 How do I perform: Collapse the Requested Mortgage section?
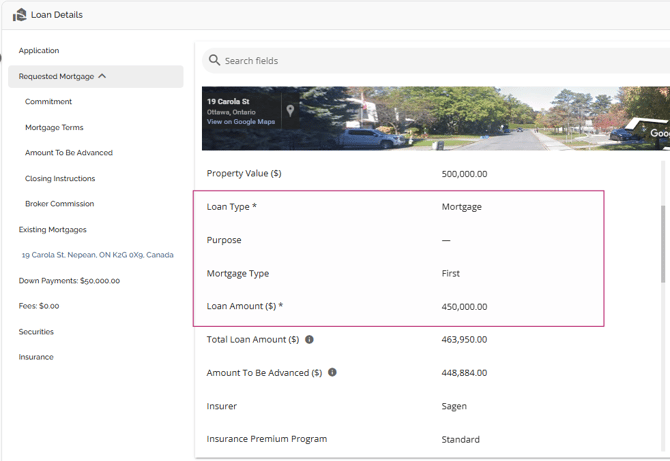click(x=102, y=76)
